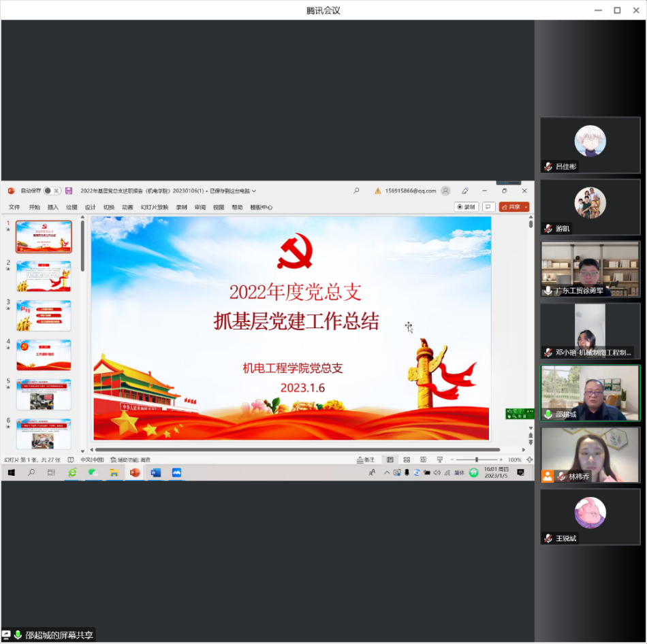647x644 pixels.
Task: Toggle the AutoSave (自动保存) switch
Action: pyautogui.click(x=52, y=191)
